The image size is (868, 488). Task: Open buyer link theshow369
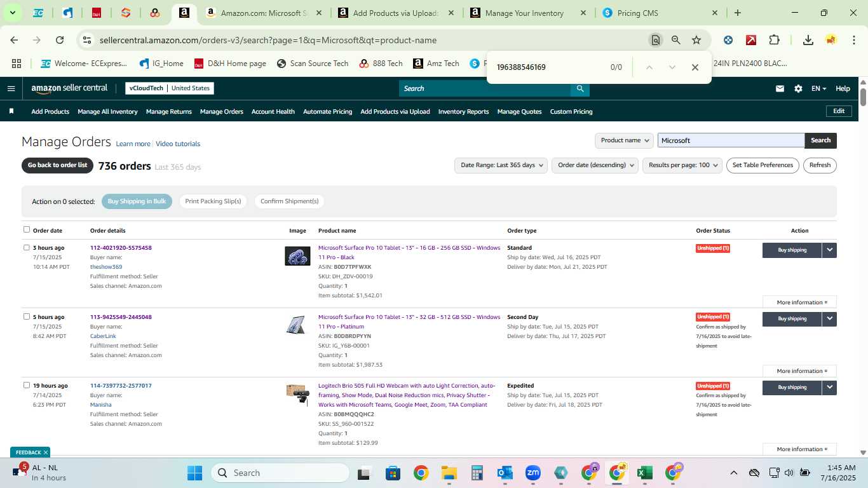(106, 267)
